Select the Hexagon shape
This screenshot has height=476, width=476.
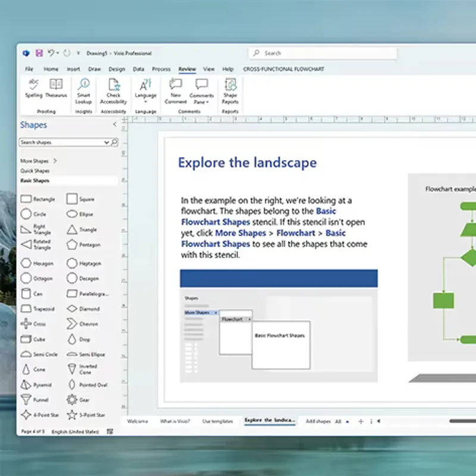coord(37,263)
